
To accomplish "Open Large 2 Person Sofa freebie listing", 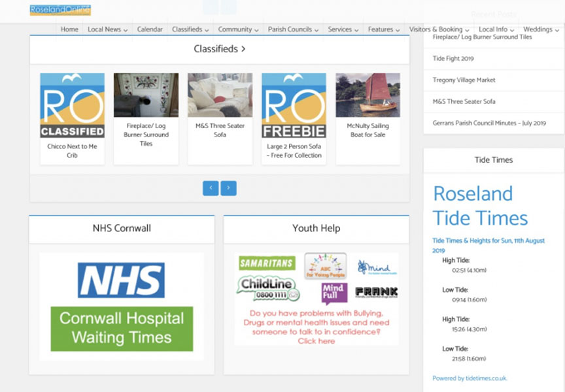I will (x=294, y=151).
